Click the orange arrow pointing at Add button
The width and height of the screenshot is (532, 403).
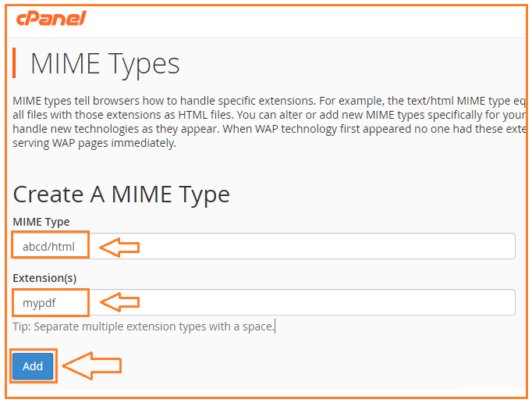pos(92,366)
